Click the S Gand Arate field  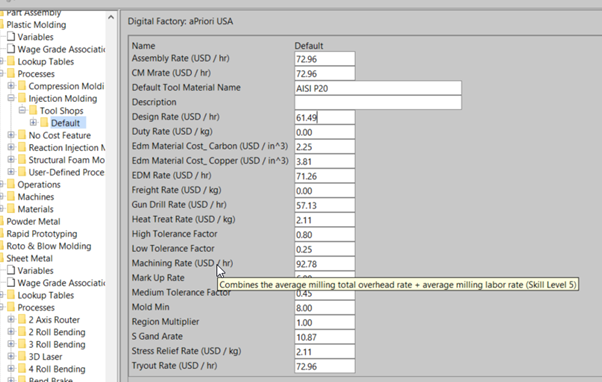point(325,337)
